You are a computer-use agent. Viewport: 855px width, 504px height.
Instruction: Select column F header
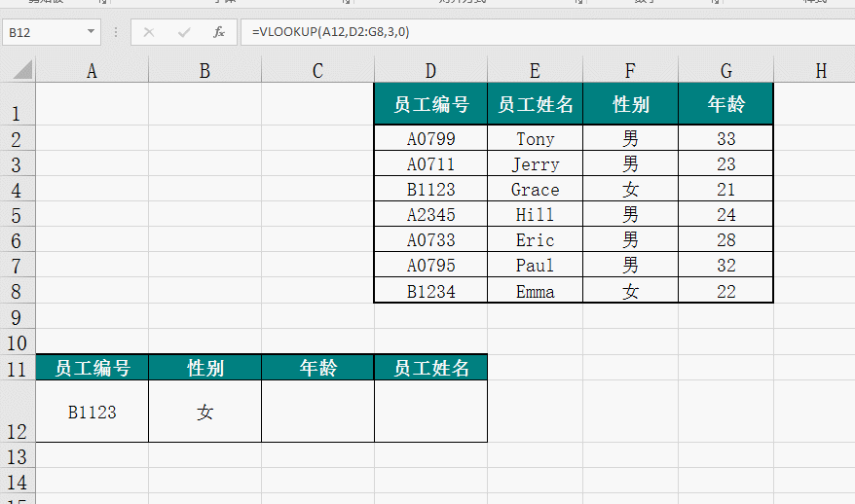click(630, 70)
